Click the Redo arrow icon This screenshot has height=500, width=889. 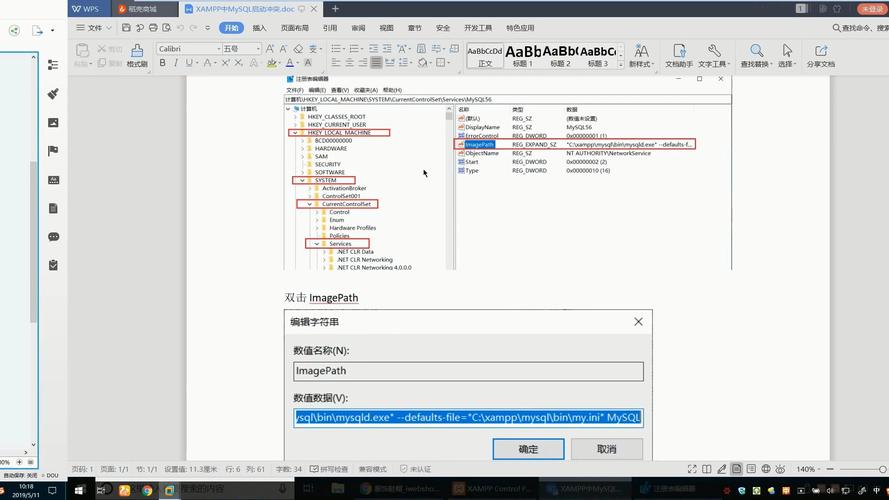(x=193, y=28)
